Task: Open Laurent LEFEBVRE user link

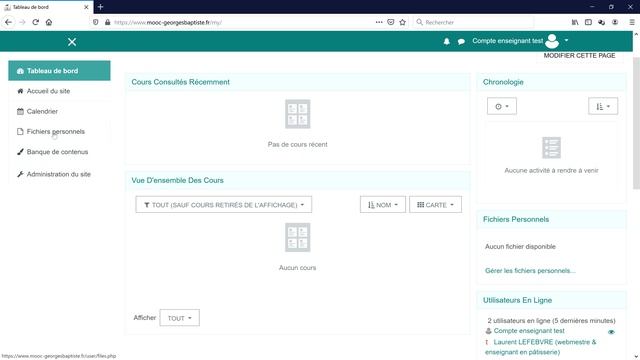Action: [x=541, y=347]
